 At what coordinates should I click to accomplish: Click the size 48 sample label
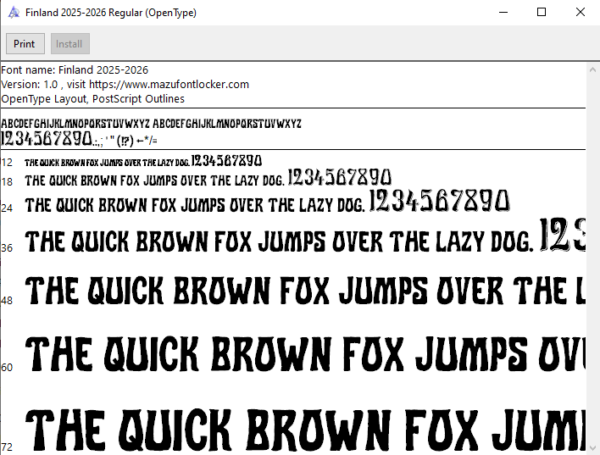[x=7, y=301]
